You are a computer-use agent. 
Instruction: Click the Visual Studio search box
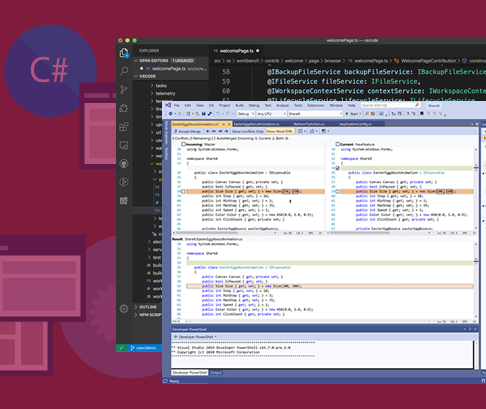point(390,105)
